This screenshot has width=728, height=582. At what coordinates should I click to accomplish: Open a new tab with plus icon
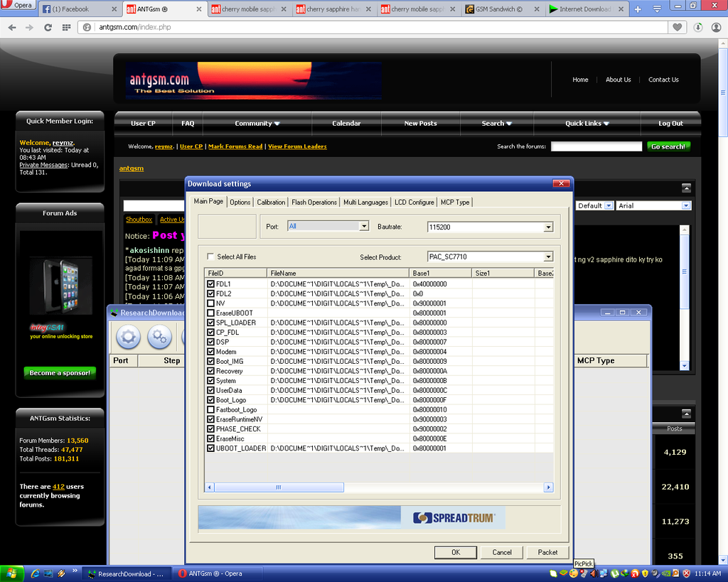(638, 9)
